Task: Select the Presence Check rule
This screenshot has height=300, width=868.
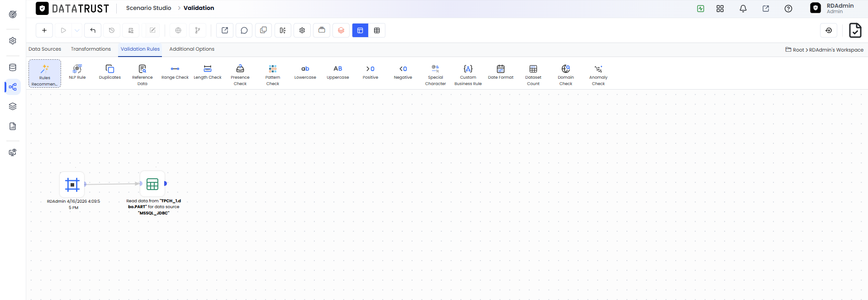Action: 240,75
